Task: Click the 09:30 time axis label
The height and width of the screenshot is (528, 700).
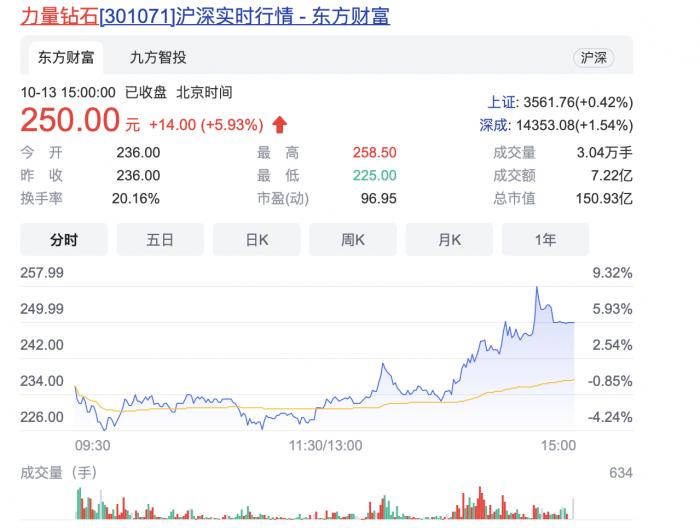Action: pyautogui.click(x=92, y=445)
